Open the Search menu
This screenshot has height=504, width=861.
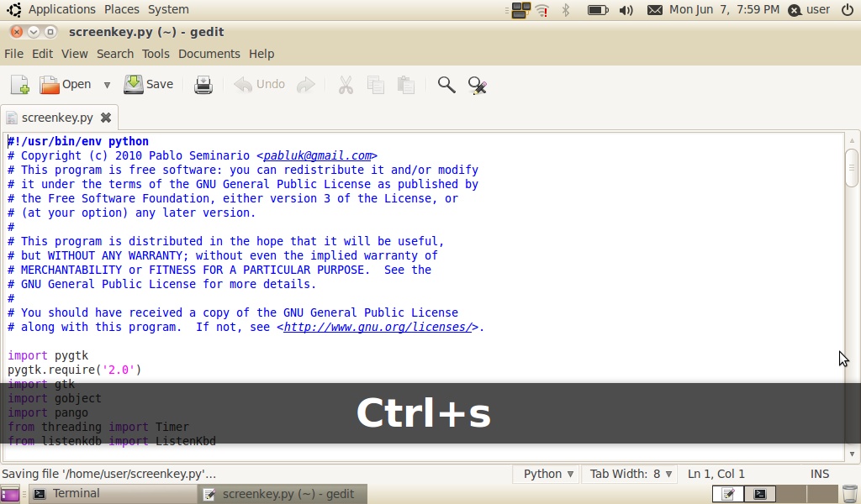point(115,54)
